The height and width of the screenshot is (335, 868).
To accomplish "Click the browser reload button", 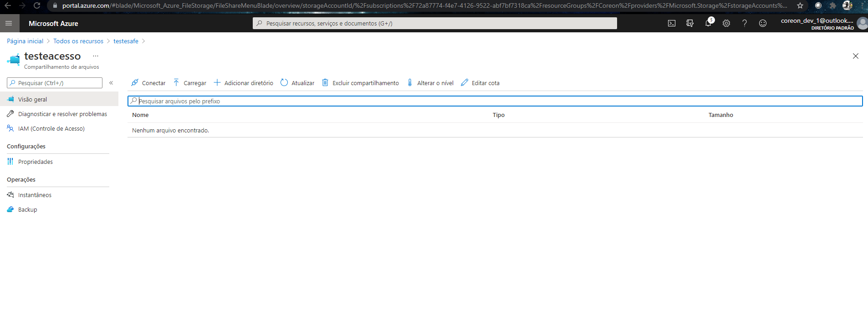I will (x=37, y=5).
